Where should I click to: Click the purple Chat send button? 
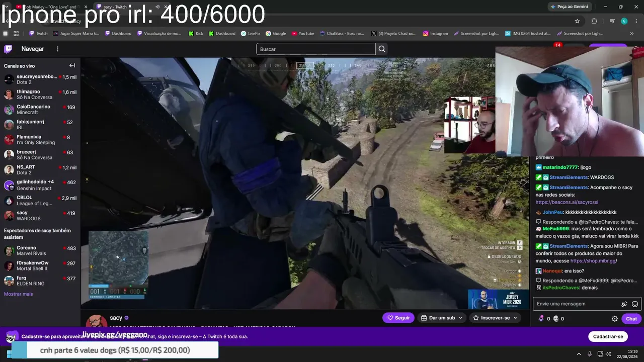(x=631, y=319)
